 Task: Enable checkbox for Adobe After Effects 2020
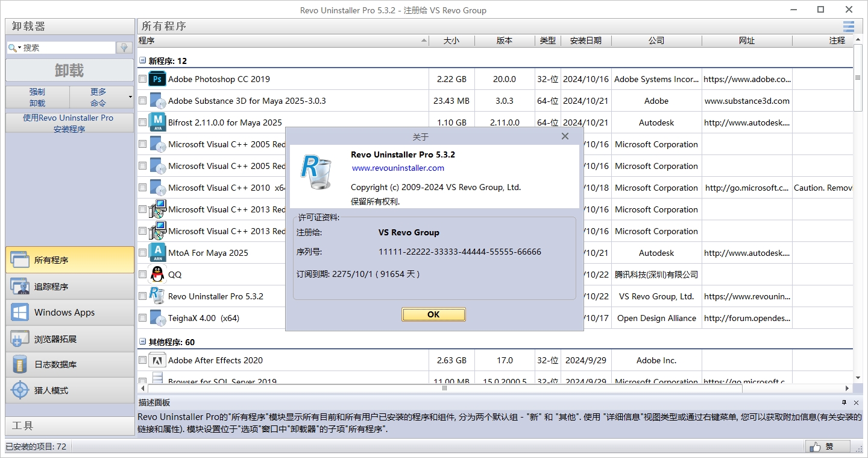point(142,360)
